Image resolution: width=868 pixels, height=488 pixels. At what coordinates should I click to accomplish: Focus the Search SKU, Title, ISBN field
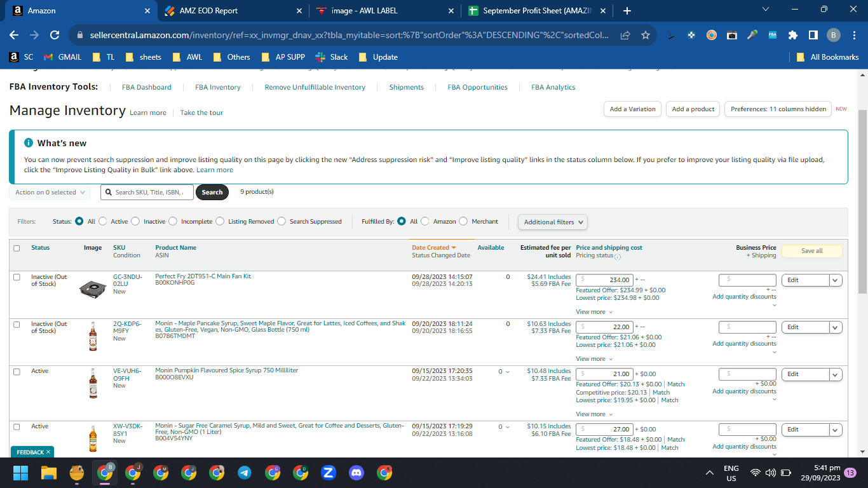[147, 193]
